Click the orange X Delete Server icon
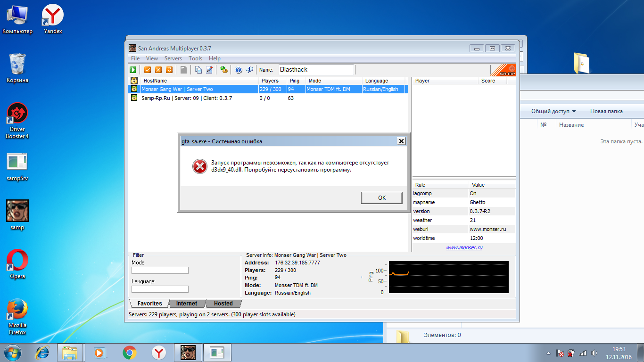The image size is (644, 362). tap(158, 70)
